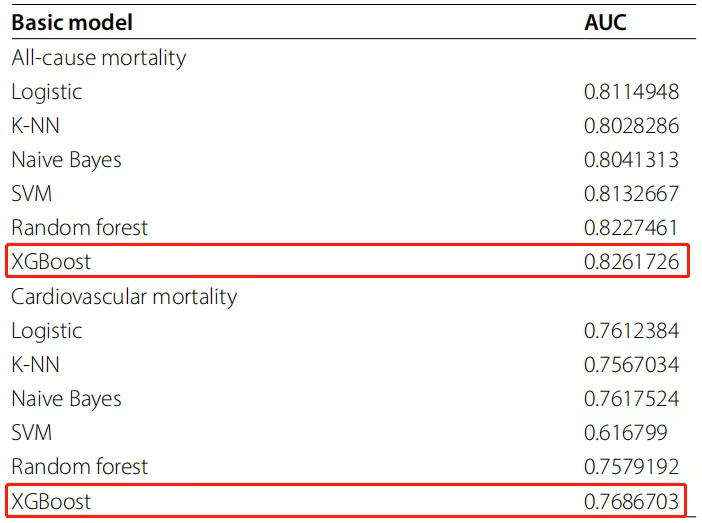The image size is (702, 523).
Task: Select the All-cause mortality section label
Action: click(x=99, y=58)
